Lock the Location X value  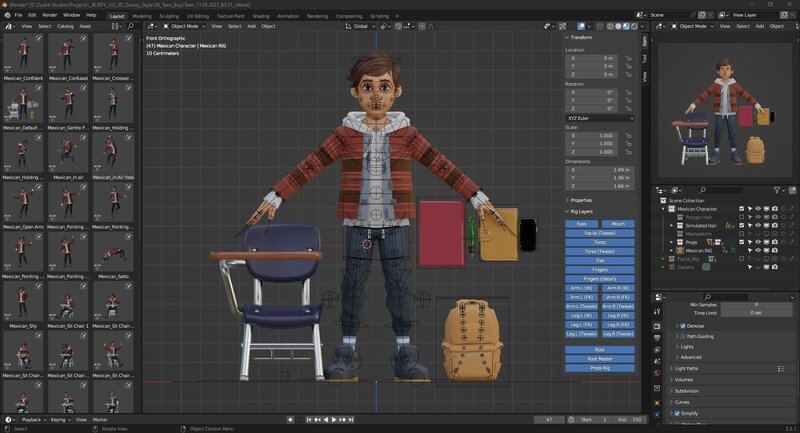(627, 59)
